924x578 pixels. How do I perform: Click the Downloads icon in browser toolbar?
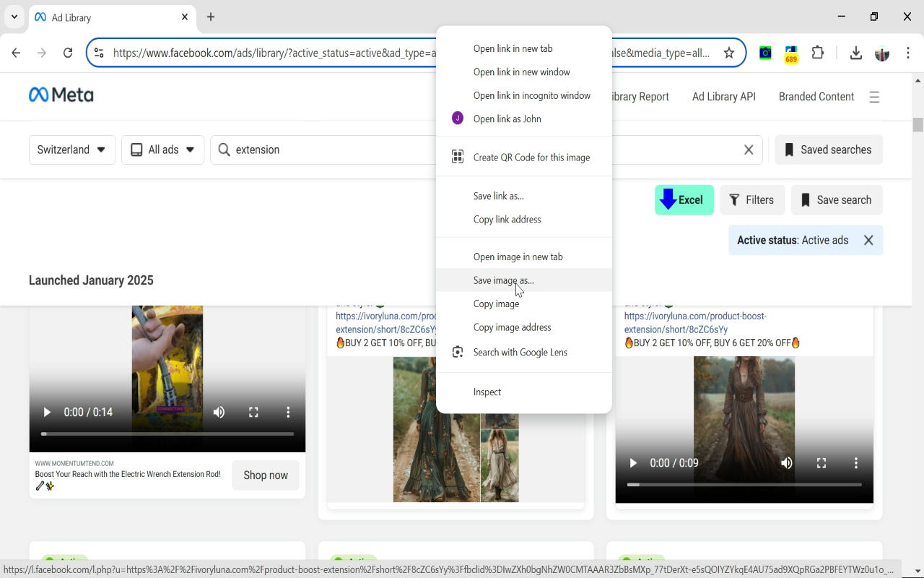(855, 53)
